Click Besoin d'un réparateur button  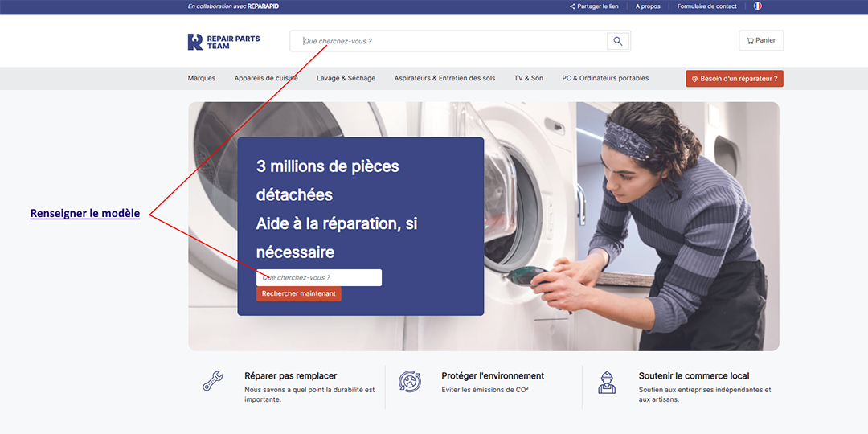[x=734, y=79]
